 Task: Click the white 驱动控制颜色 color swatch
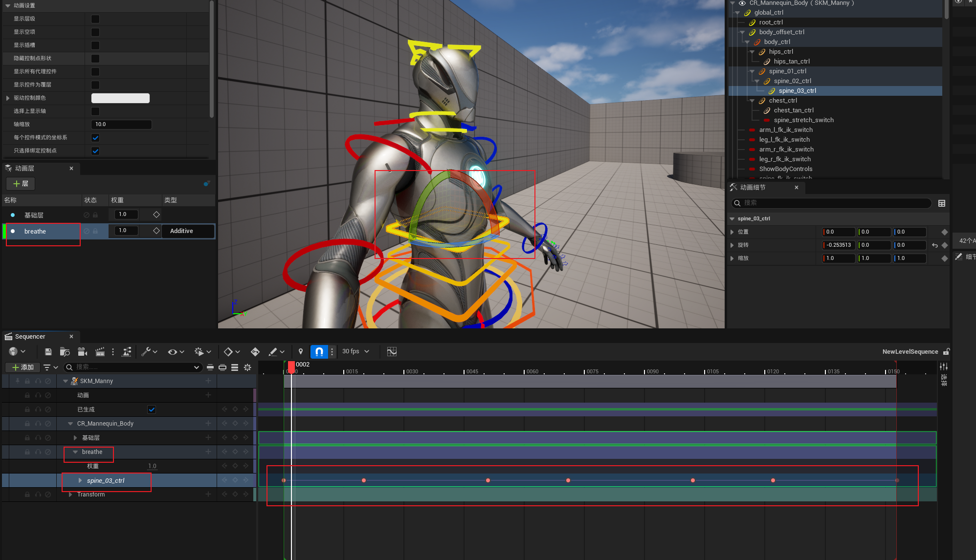tap(120, 98)
